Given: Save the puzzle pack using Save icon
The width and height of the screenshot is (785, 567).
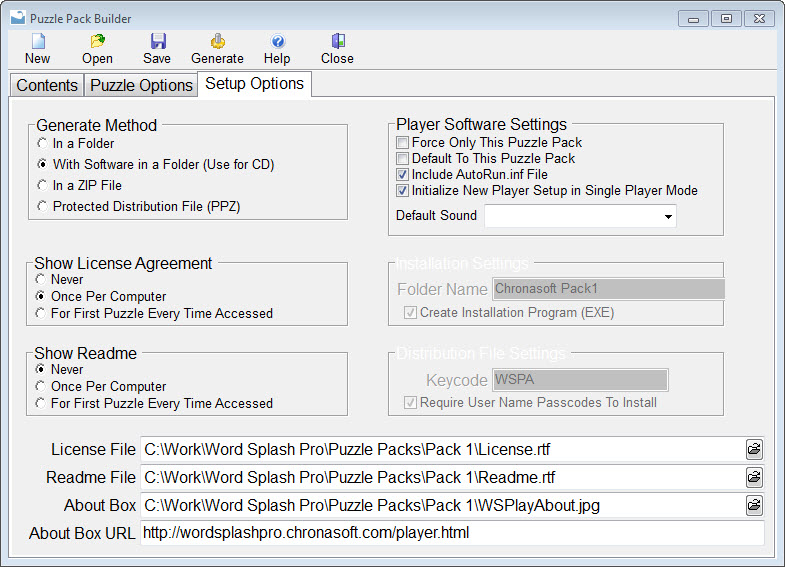Looking at the screenshot, I should coord(157,42).
